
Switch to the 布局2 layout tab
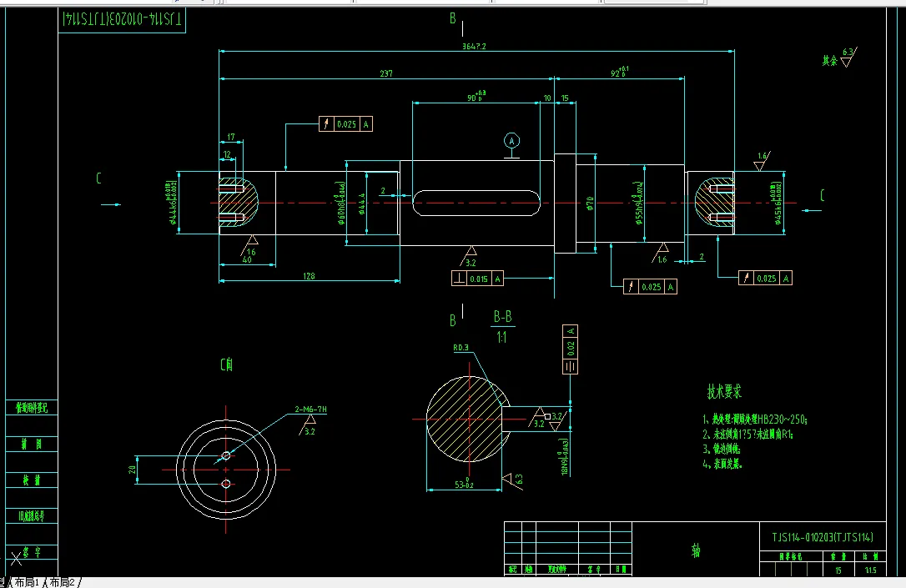coord(63,582)
